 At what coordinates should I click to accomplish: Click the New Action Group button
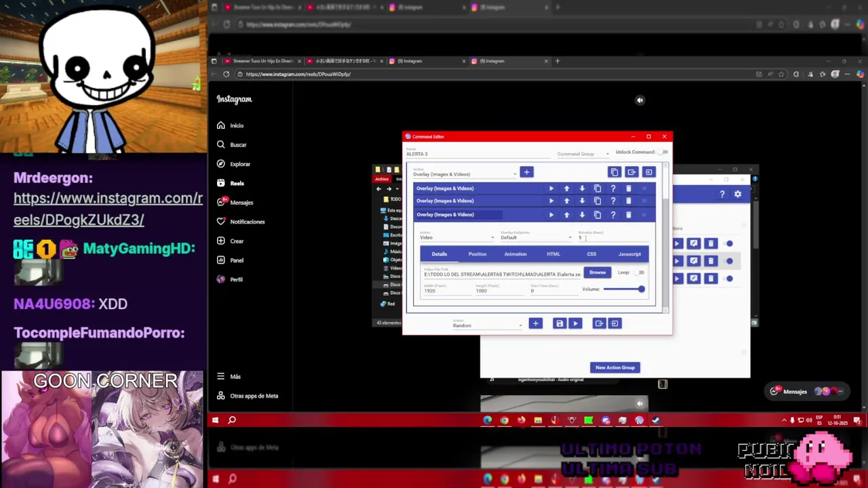tap(615, 367)
